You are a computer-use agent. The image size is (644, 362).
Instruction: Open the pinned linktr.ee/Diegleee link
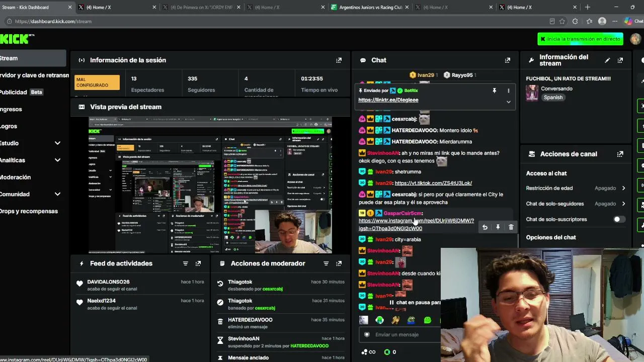click(x=388, y=100)
